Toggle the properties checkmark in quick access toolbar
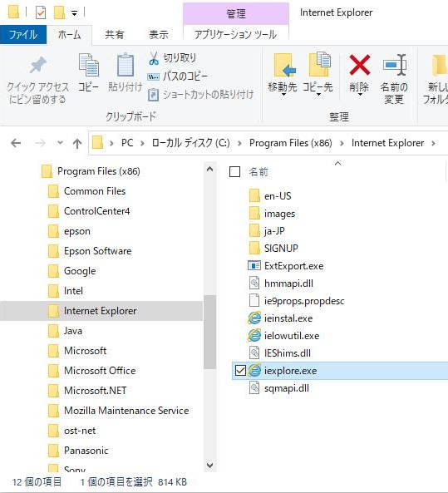 [41, 13]
